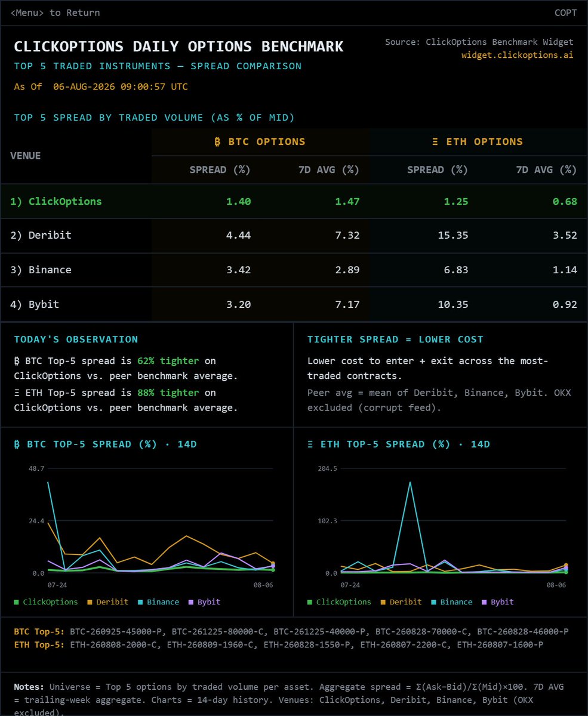The height and width of the screenshot is (716, 588).
Task: Click Deribit BTC 7D average 7.32
Action: pyautogui.click(x=347, y=235)
